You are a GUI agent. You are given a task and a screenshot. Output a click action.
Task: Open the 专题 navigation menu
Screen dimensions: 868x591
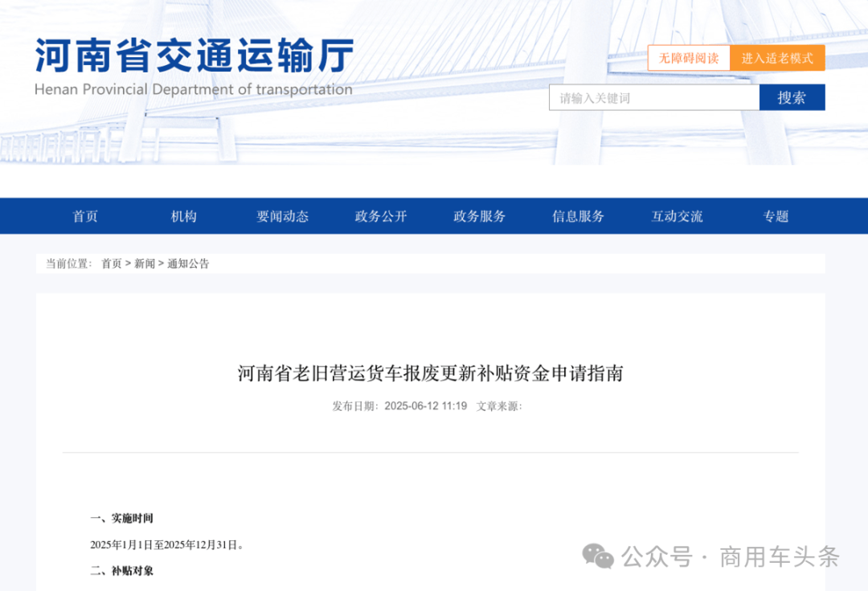pyautogui.click(x=776, y=216)
